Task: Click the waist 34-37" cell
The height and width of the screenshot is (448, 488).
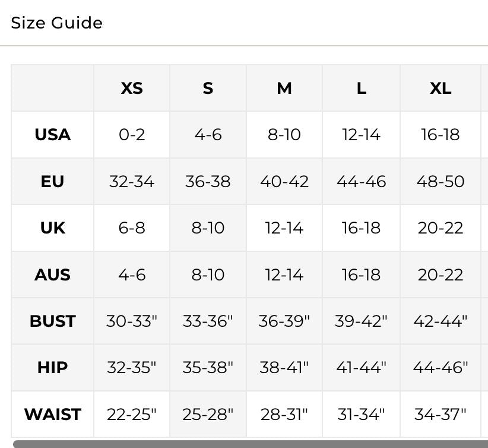Action: point(441,414)
